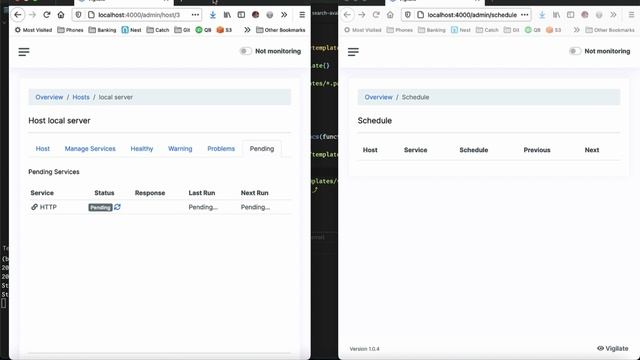Open Schedule browser hamburger application menu
The width and height of the screenshot is (640, 360).
(x=631, y=15)
